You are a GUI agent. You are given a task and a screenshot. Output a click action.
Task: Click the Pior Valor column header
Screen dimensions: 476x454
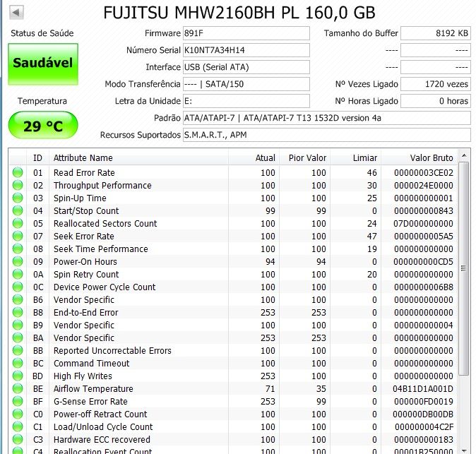(307, 158)
